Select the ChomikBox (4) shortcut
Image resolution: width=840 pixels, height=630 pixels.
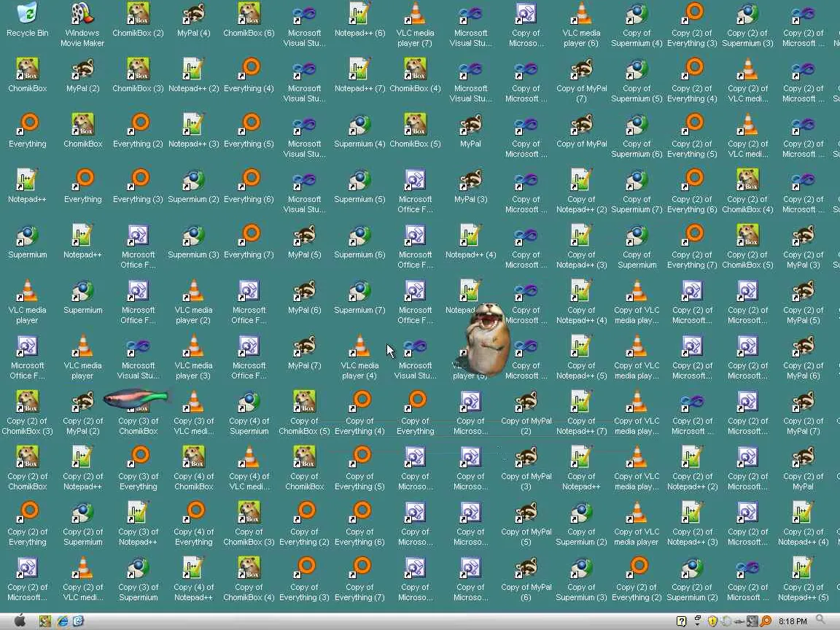[415, 76]
